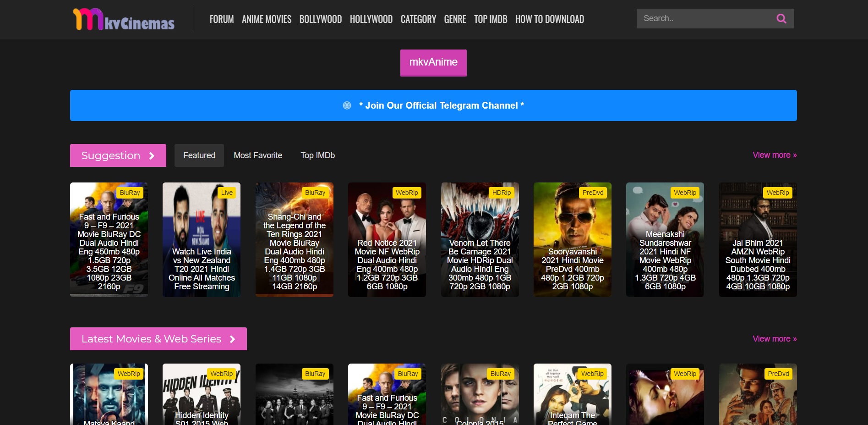Click WebRip badge on Red Notice card
This screenshot has height=425, width=868.
pyautogui.click(x=407, y=193)
